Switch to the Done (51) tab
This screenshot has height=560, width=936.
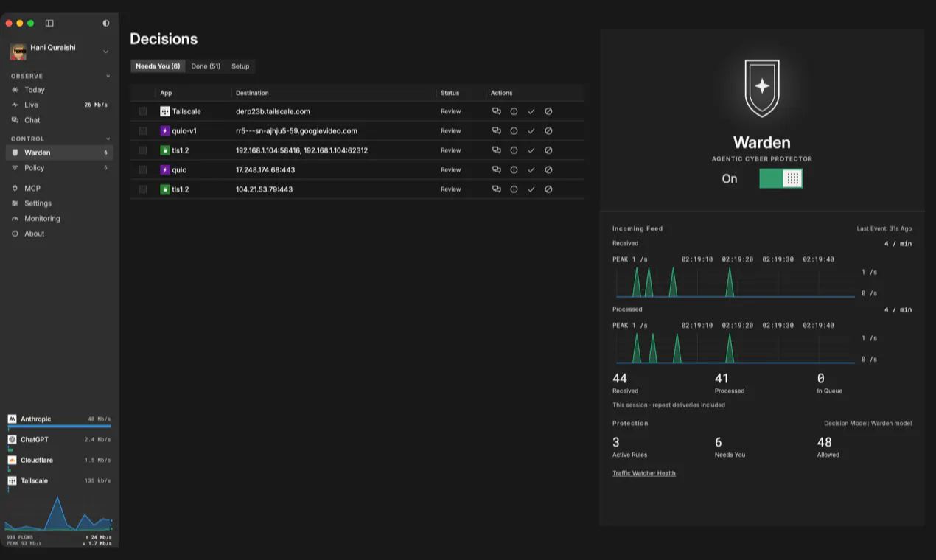tap(206, 66)
